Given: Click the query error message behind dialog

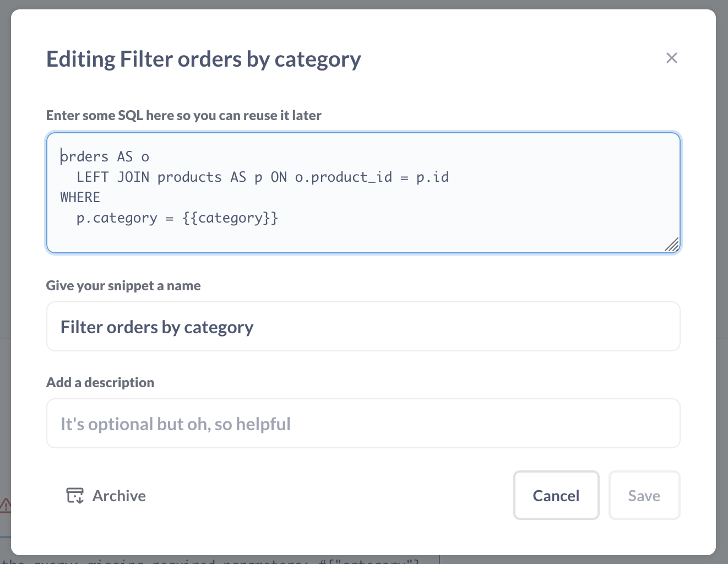Looking at the screenshot, I should 220,561.
